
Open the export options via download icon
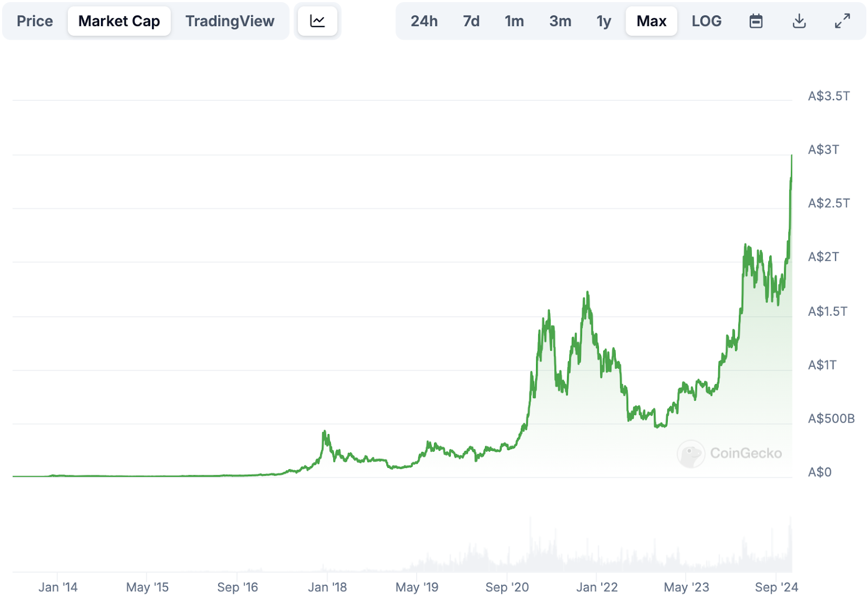click(799, 21)
